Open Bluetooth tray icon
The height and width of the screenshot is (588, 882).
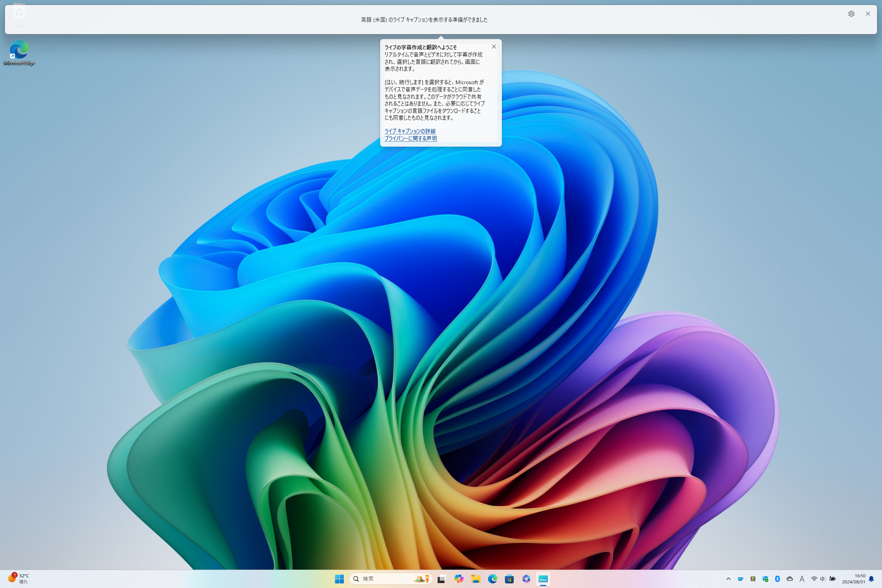pyautogui.click(x=777, y=579)
